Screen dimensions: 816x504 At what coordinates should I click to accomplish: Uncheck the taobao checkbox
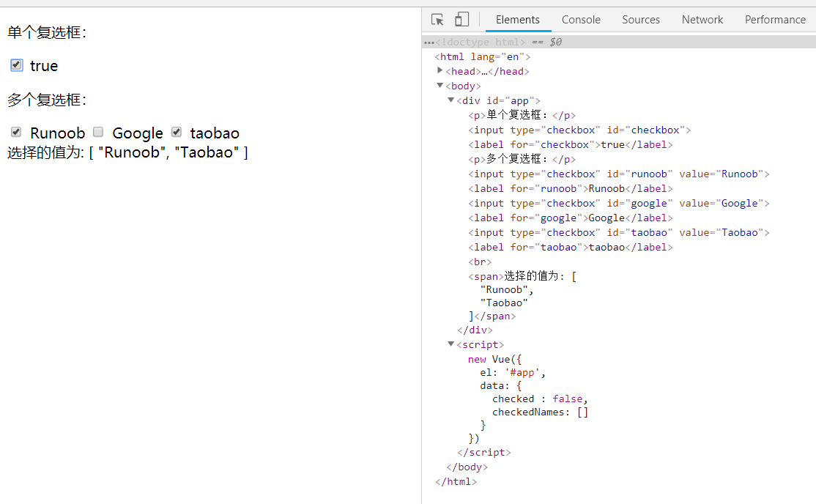(x=177, y=132)
